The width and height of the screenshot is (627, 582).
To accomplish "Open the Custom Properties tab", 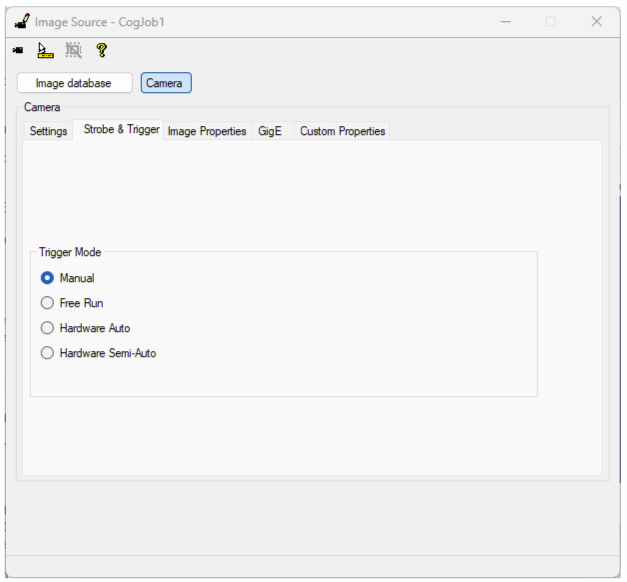I will 343,131.
